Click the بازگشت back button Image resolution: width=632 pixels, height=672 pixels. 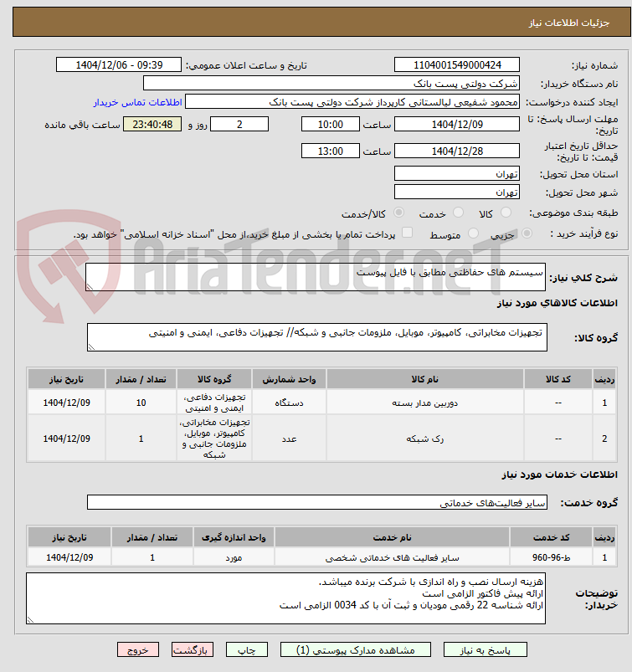pos(192,650)
